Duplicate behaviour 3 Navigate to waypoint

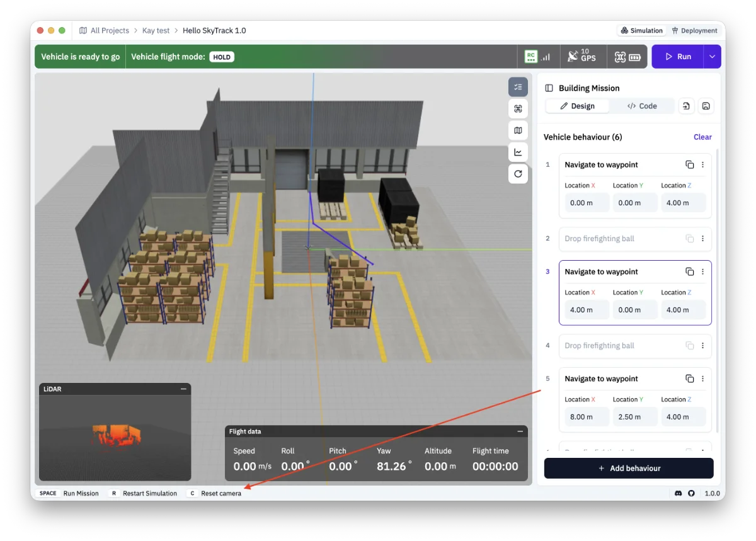point(689,272)
